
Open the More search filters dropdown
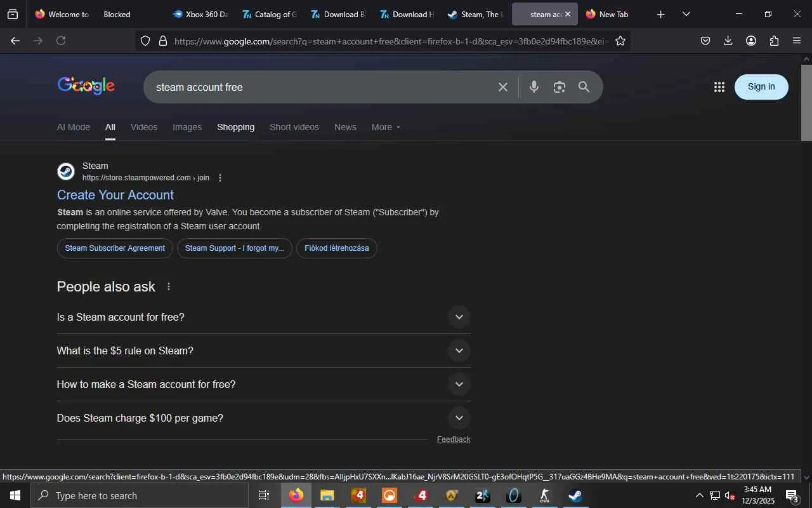click(386, 127)
